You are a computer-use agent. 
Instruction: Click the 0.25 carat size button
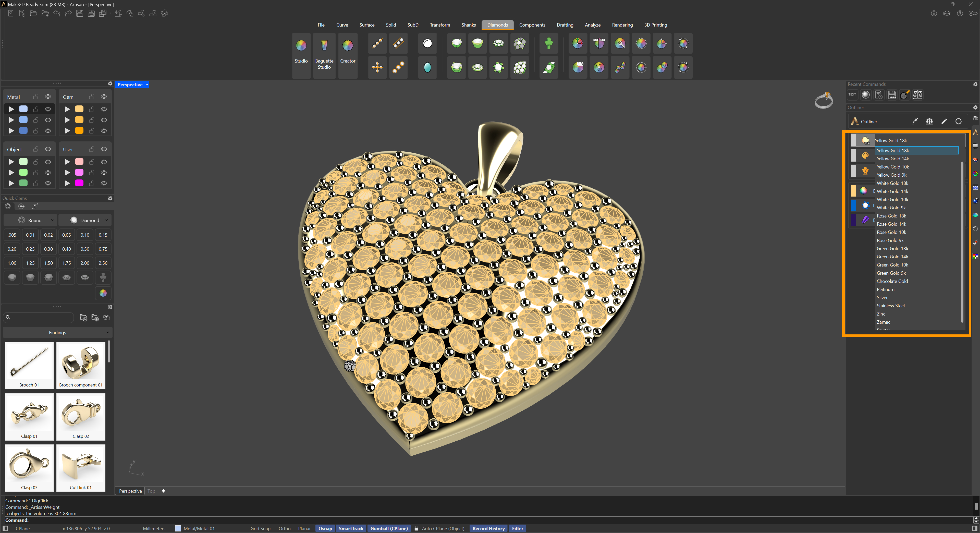[x=30, y=249]
